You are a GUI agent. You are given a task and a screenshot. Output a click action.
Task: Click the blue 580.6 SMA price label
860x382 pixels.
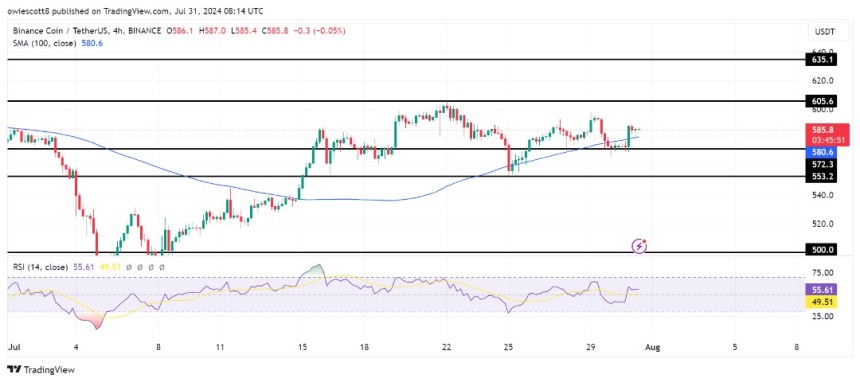pos(821,152)
